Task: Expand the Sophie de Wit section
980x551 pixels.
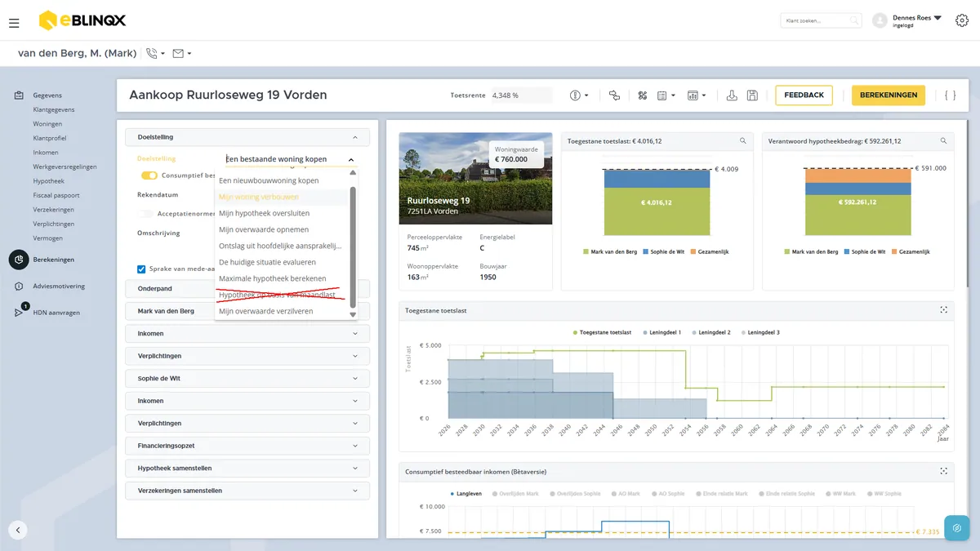Action: coord(247,379)
